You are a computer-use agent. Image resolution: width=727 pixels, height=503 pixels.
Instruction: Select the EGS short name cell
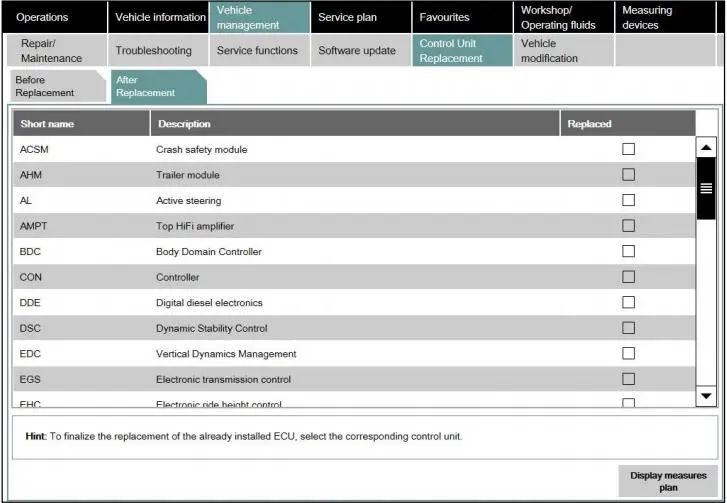(x=30, y=379)
